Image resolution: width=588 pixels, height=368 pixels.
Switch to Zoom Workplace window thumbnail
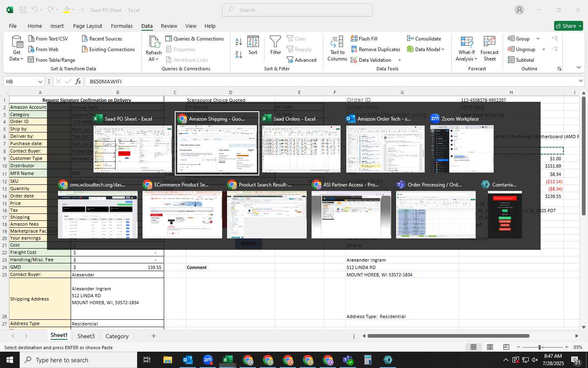[462, 143]
